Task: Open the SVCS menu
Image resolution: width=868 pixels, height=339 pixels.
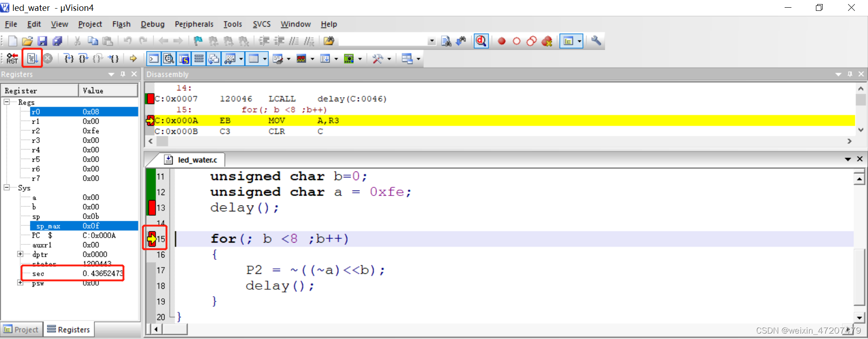Action: click(x=261, y=24)
